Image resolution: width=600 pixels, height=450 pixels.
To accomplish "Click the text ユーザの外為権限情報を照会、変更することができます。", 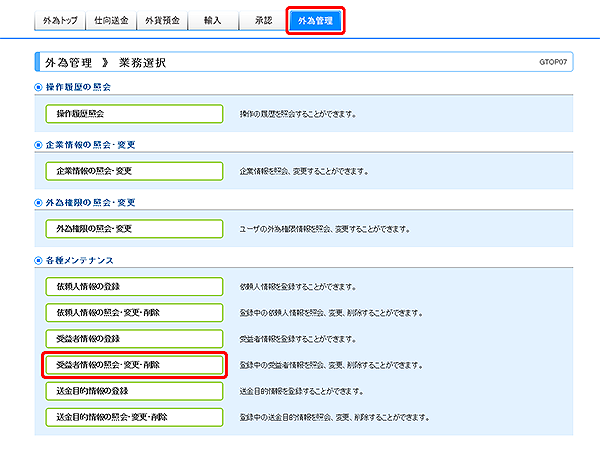I will (324, 229).
